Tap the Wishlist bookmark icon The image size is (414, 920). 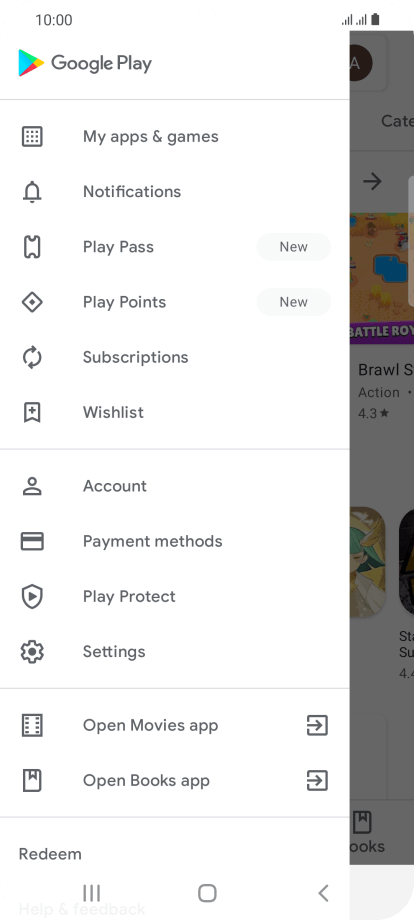tap(32, 412)
